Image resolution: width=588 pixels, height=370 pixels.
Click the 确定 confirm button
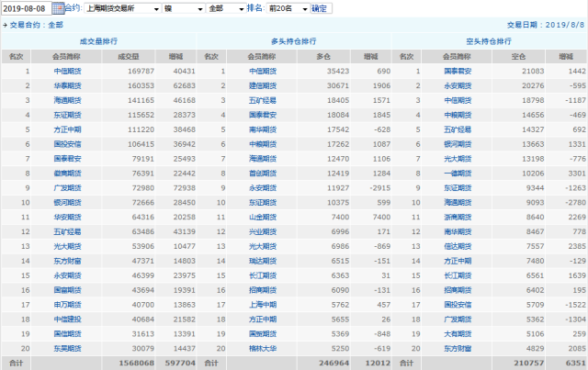[321, 8]
